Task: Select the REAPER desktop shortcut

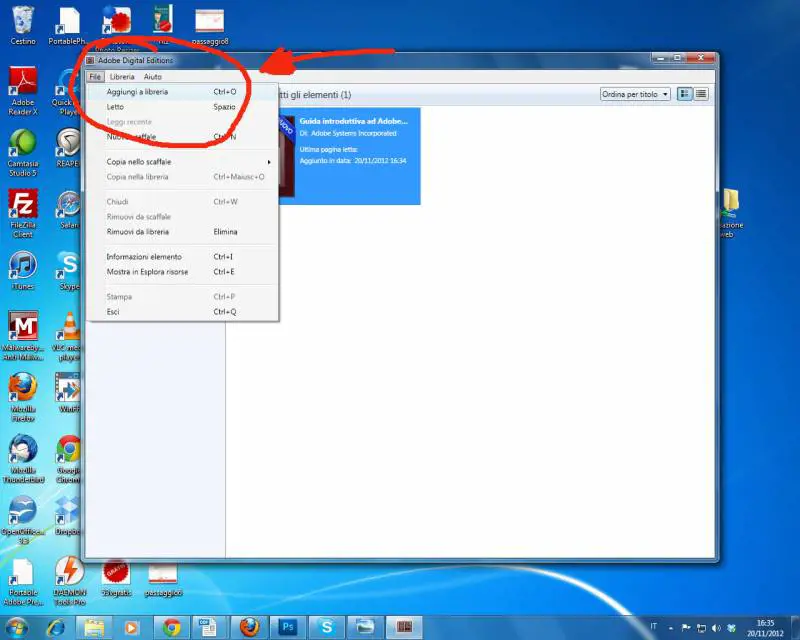Action: tap(69, 148)
